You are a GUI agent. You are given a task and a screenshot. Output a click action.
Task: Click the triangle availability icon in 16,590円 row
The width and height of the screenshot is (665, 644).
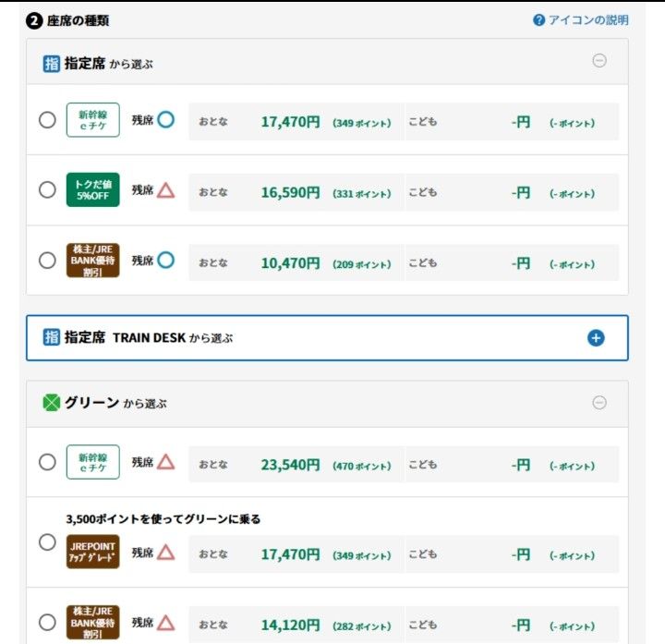click(166, 190)
